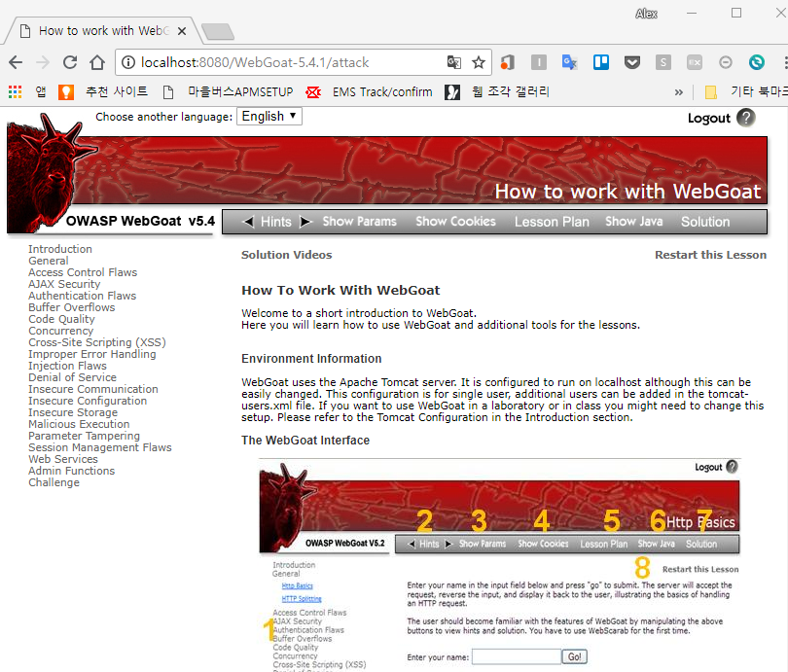
Task: Open the Google Translate extension icon
Action: 569,62
